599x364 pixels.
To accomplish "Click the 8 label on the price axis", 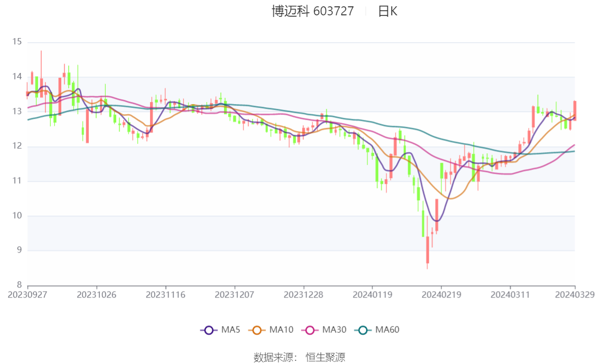I will [19, 285].
